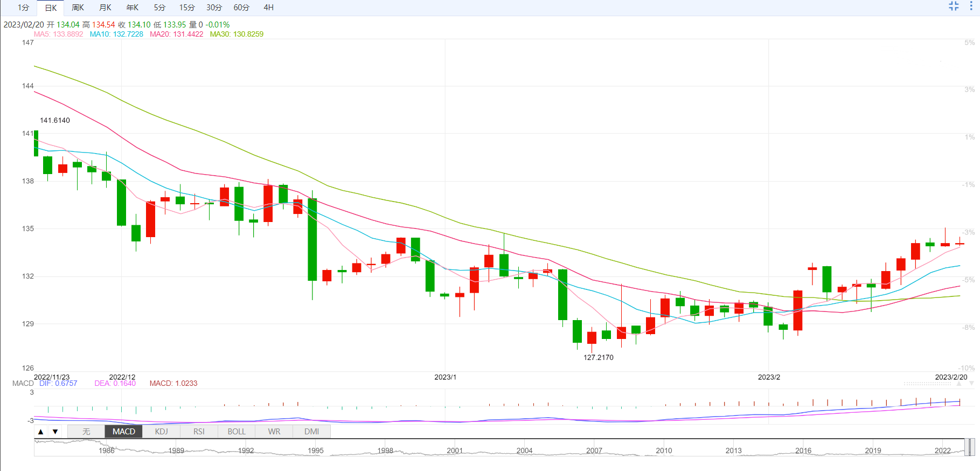Click 2022 on the overview timeline

tap(942, 451)
